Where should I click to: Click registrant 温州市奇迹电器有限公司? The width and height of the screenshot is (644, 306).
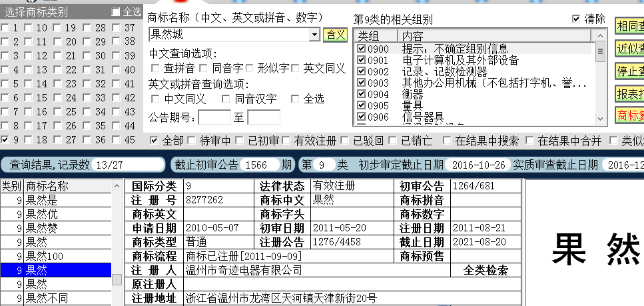pos(244,270)
